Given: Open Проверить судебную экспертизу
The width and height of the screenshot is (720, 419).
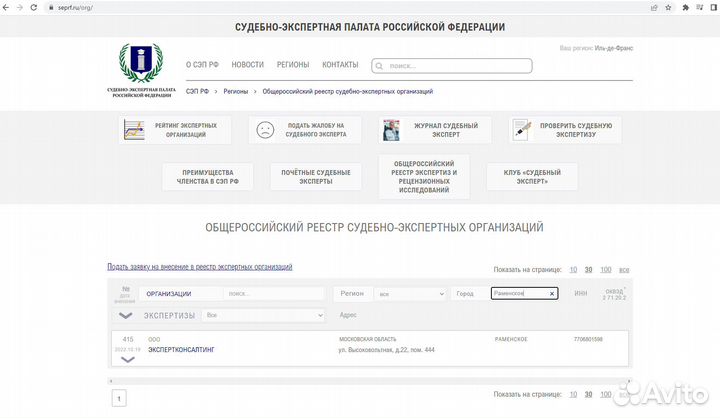Looking at the screenshot, I should 565,130.
